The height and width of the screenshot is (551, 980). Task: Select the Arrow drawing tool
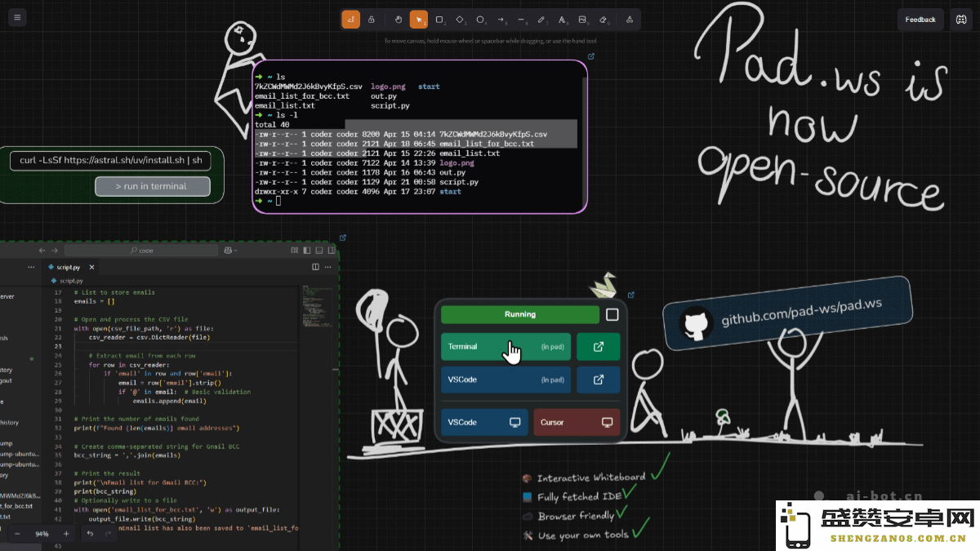pyautogui.click(x=501, y=19)
